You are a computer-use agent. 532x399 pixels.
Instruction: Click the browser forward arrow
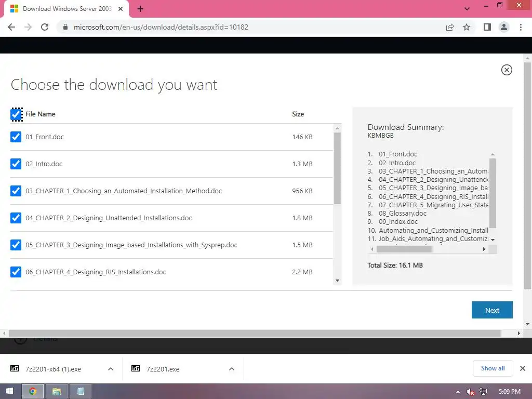pos(28,27)
